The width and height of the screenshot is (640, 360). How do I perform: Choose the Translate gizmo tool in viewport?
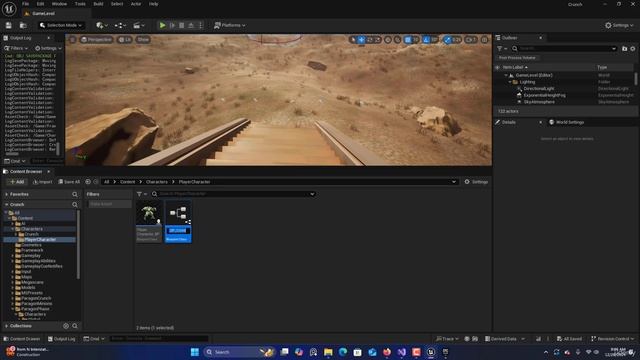(361, 40)
